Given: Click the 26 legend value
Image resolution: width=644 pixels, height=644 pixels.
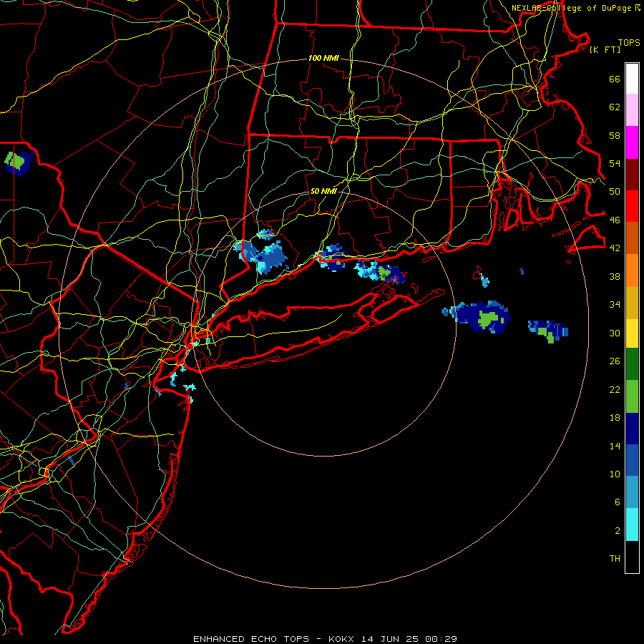Looking at the screenshot, I should (615, 361).
